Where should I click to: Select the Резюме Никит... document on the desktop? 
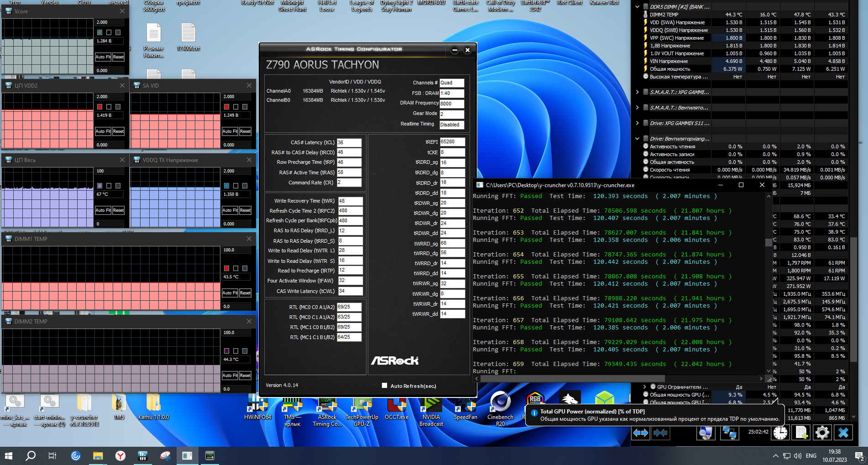pyautogui.click(x=154, y=41)
